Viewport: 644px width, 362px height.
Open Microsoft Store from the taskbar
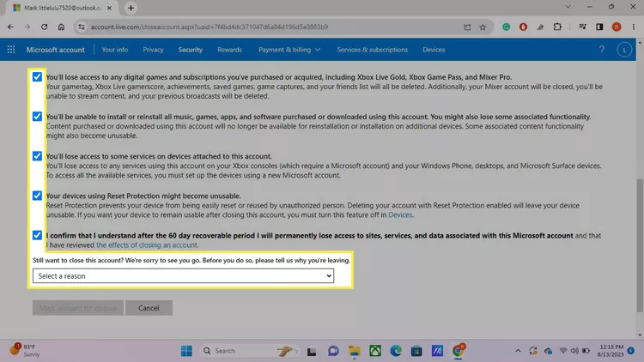[416, 351]
